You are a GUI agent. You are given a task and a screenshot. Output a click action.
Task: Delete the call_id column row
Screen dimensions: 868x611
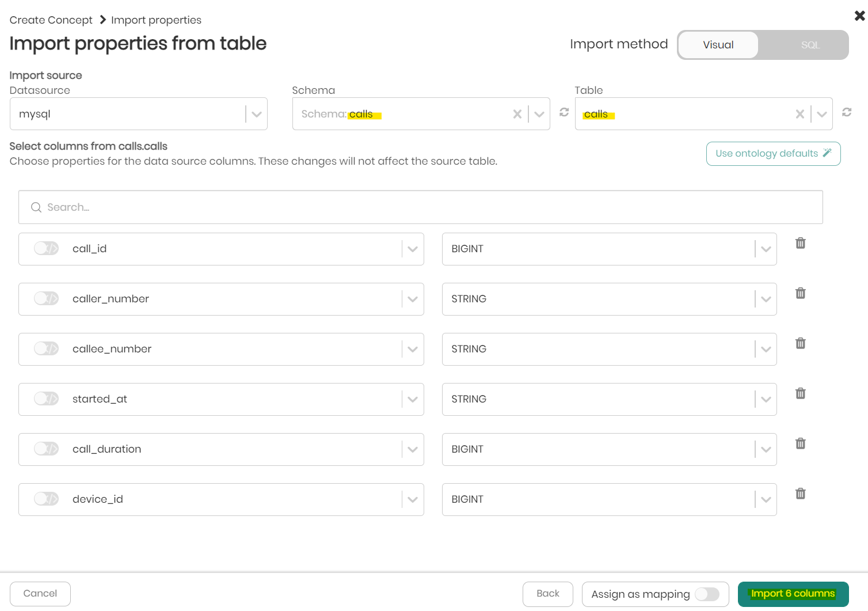click(x=800, y=243)
